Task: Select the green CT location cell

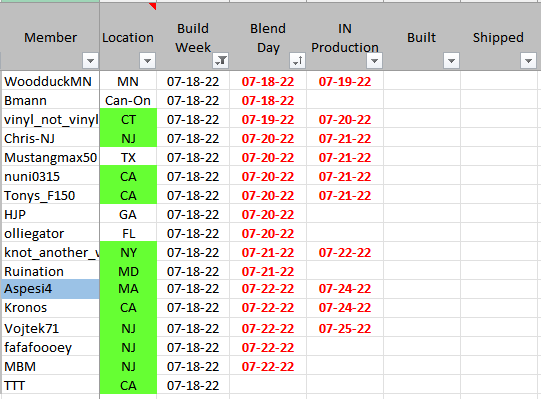Action: 128,120
